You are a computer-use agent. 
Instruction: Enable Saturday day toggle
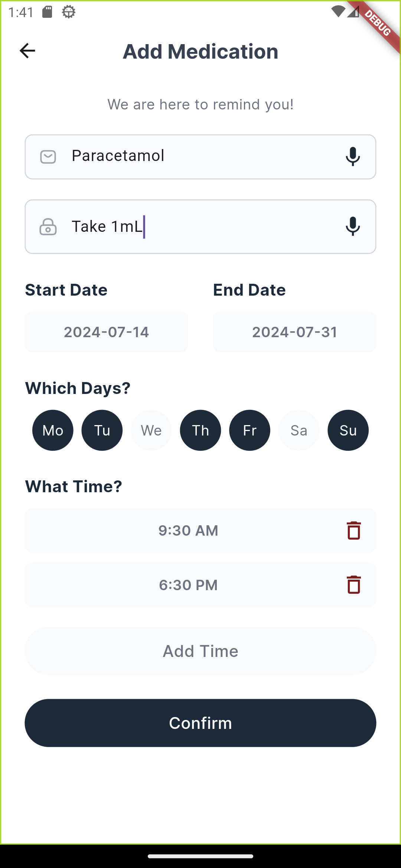point(299,430)
